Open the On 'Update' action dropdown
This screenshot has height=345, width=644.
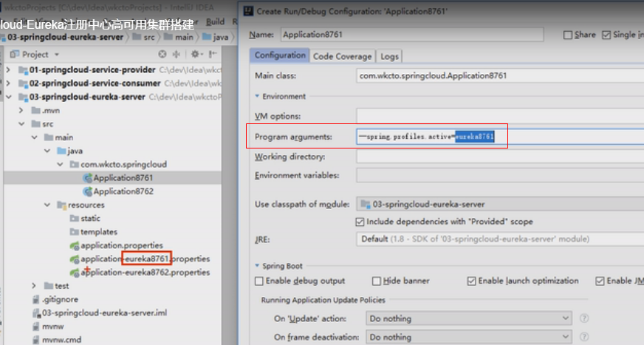pos(469,318)
